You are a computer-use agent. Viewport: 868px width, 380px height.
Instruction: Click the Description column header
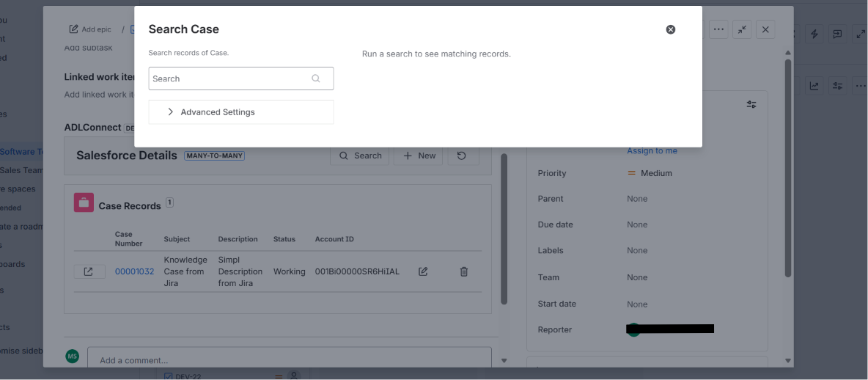click(238, 239)
